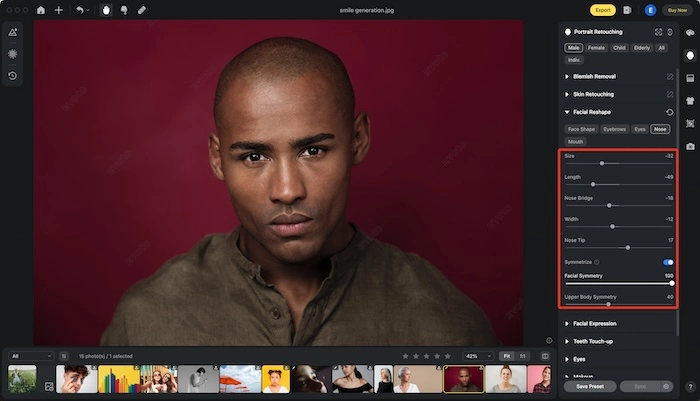Image resolution: width=700 pixels, height=401 pixels.
Task: Open the help question mark icon
Action: pos(690,386)
